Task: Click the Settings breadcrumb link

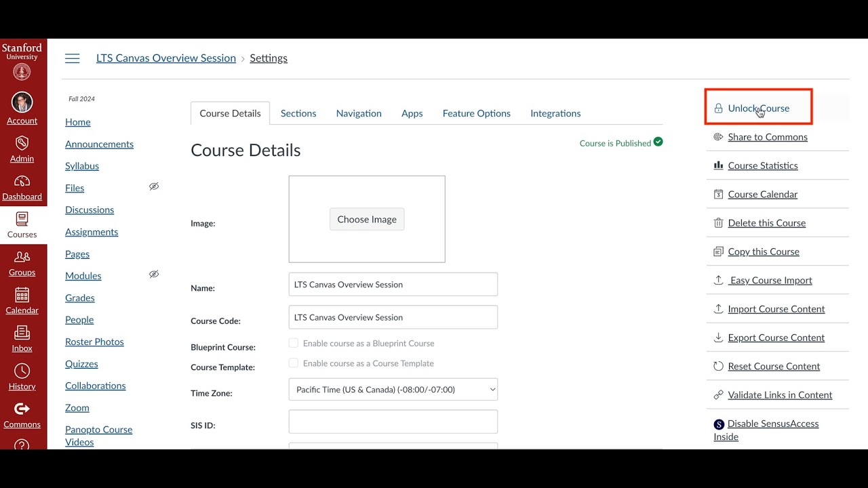Action: [x=269, y=58]
